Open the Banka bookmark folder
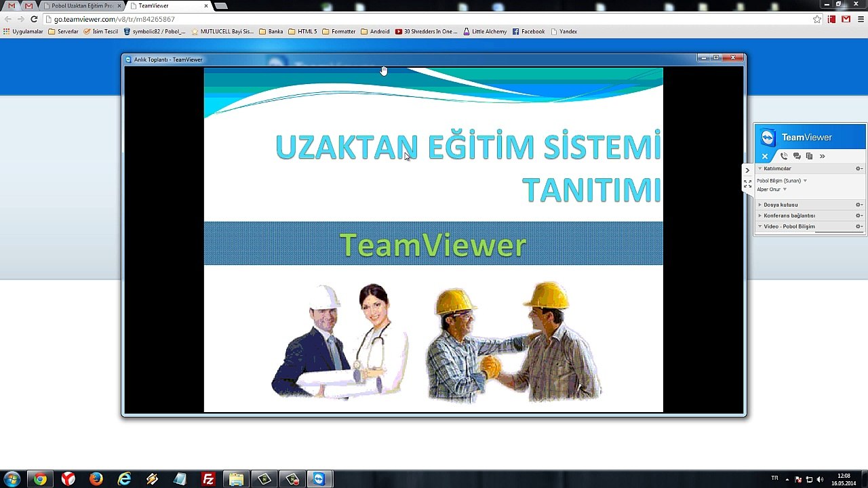Screen dimensions: 868x488 271,31
